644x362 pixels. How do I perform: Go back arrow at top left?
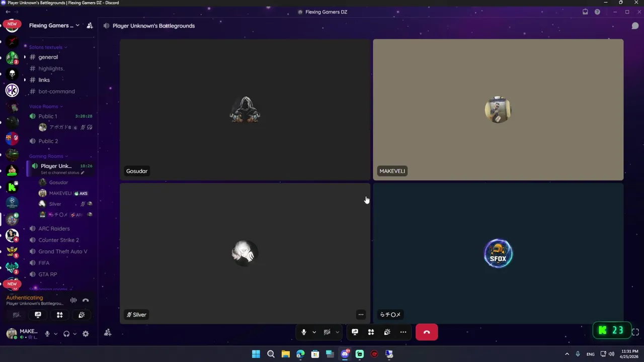pos(8,12)
